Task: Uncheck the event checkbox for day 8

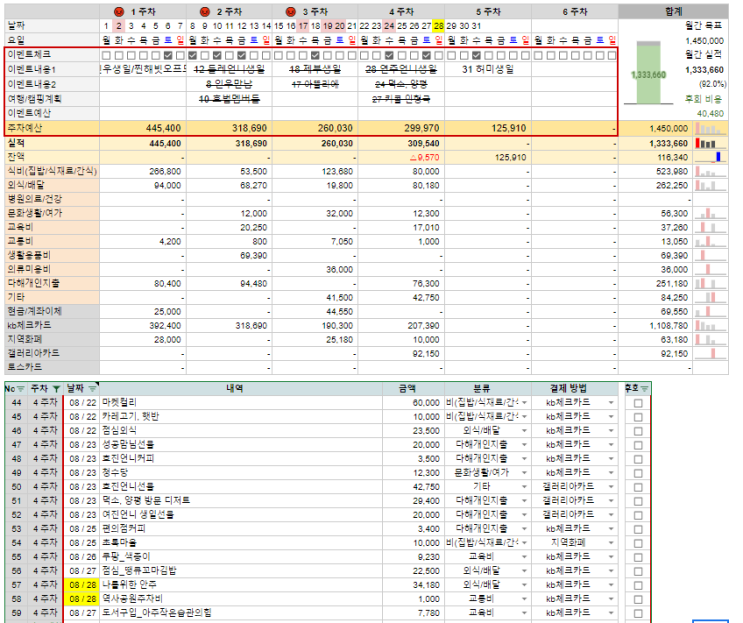Action: (x=192, y=55)
